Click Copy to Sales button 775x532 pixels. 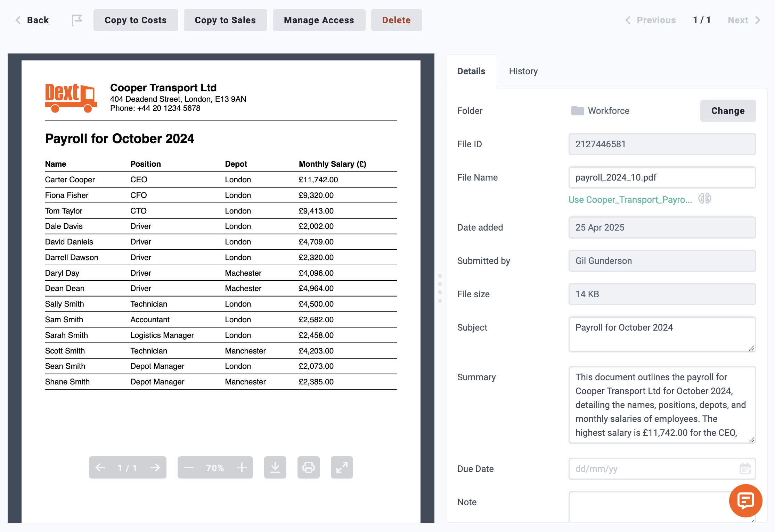(225, 20)
